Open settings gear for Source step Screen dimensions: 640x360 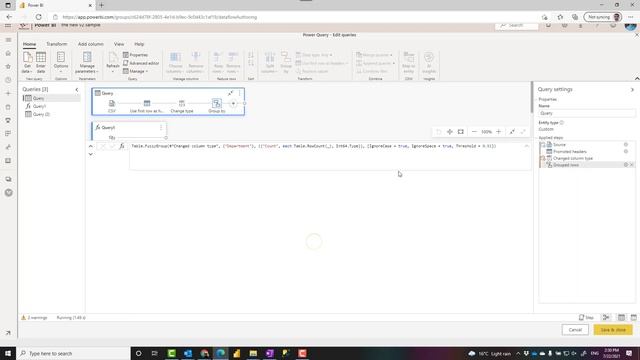point(626,144)
